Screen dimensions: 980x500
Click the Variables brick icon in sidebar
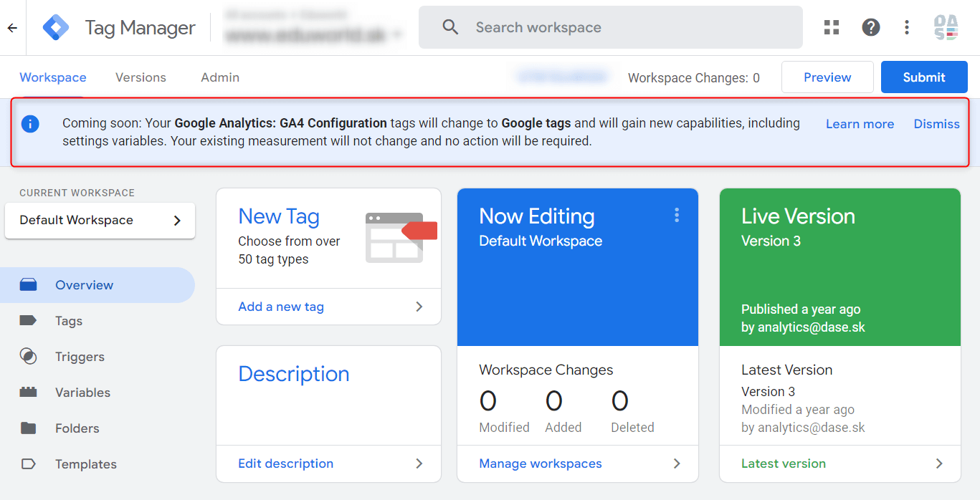pos(28,393)
